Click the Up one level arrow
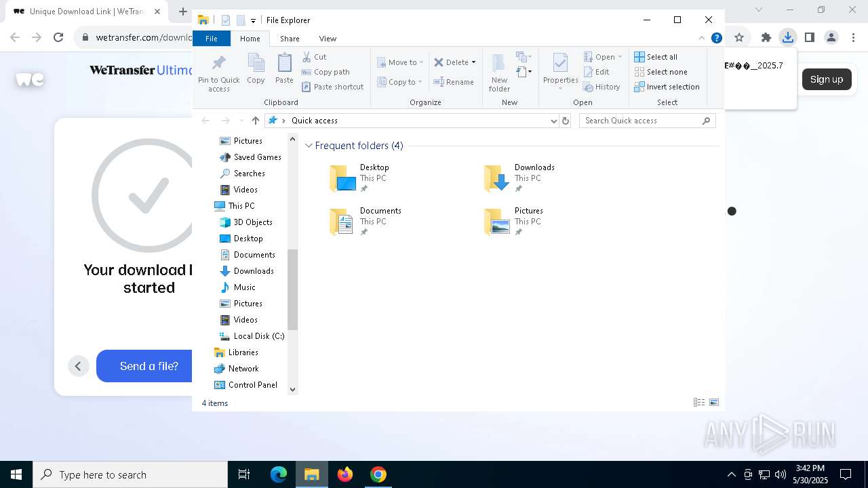Image resolution: width=868 pixels, height=488 pixels. 255,121
